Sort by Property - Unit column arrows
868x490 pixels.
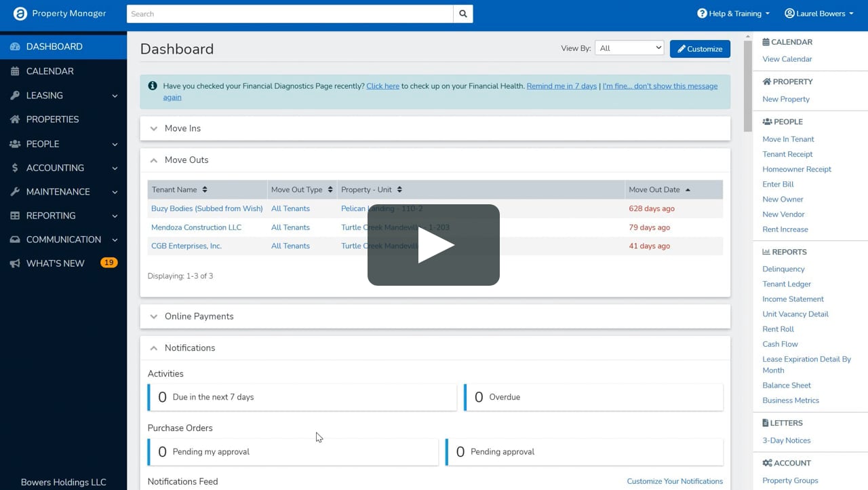(x=399, y=189)
